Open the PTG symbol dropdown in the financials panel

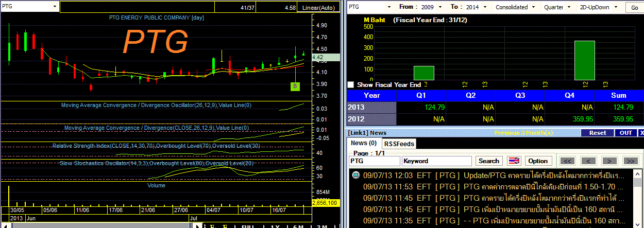(x=390, y=7)
